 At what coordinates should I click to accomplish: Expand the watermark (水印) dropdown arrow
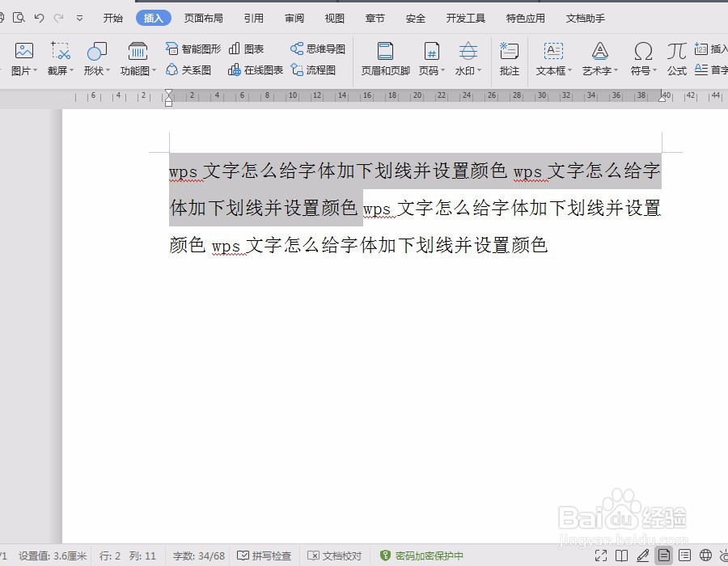[x=479, y=70]
